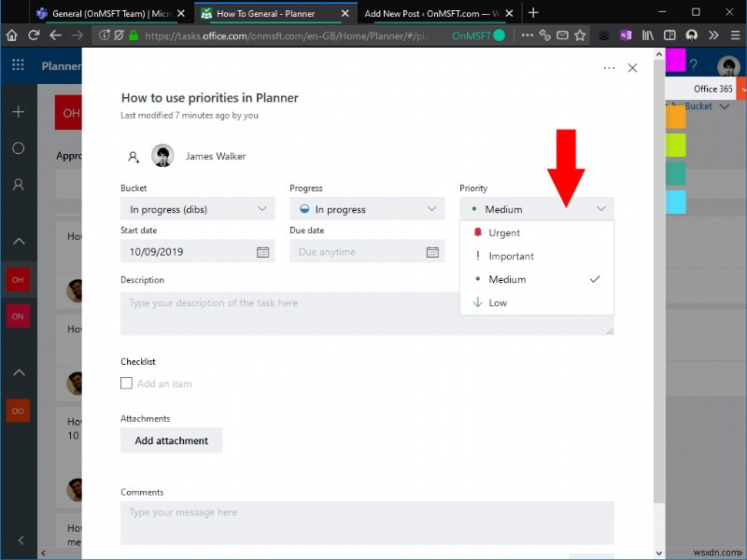Click the OH plan icon in sidebar
This screenshot has width=747, height=560.
[18, 279]
